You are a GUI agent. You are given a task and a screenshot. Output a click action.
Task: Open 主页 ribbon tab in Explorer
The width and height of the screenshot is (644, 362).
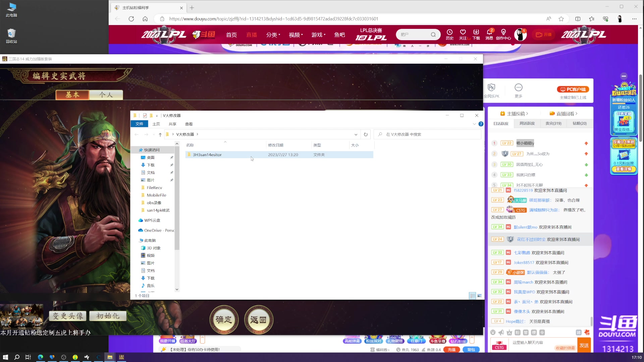pyautogui.click(x=156, y=124)
